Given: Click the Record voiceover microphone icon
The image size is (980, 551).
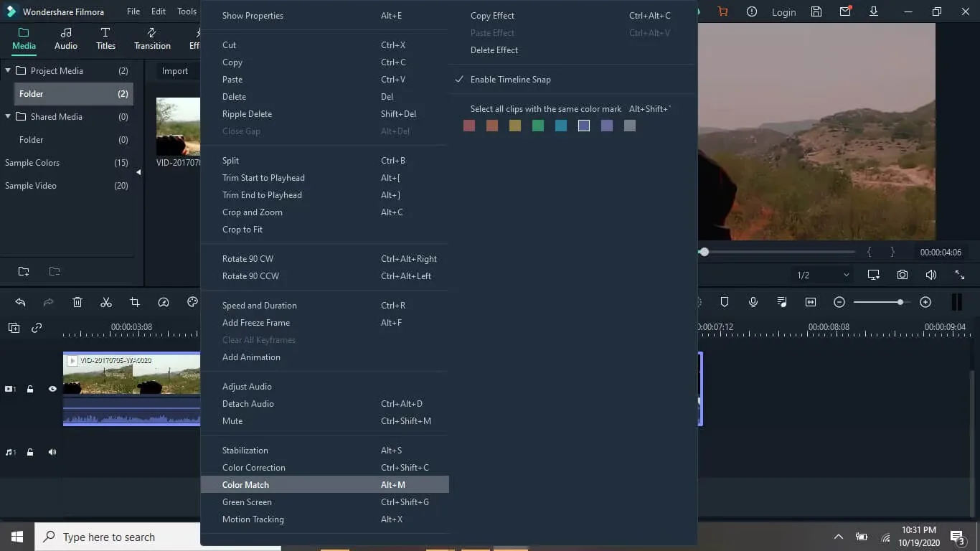Looking at the screenshot, I should tap(753, 302).
